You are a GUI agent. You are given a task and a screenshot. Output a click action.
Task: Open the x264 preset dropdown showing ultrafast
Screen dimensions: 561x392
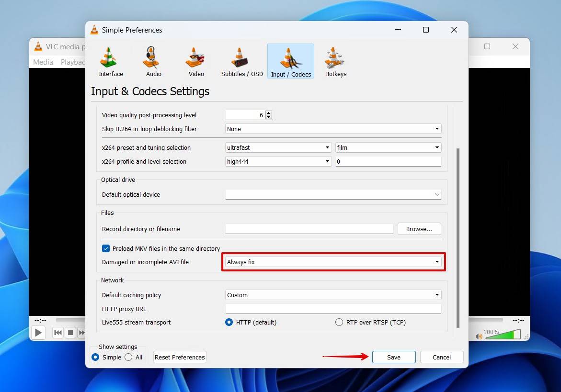278,147
